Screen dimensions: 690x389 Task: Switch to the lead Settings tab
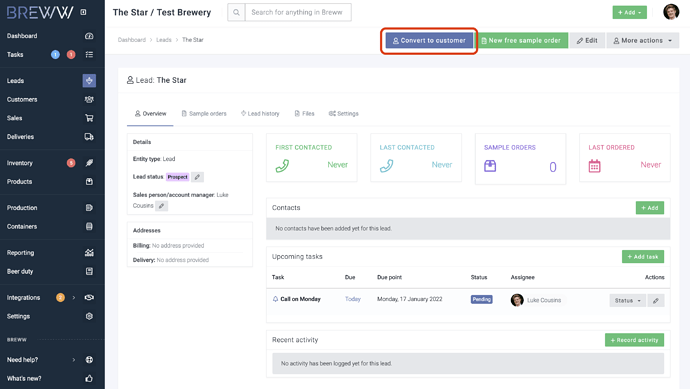click(x=344, y=114)
